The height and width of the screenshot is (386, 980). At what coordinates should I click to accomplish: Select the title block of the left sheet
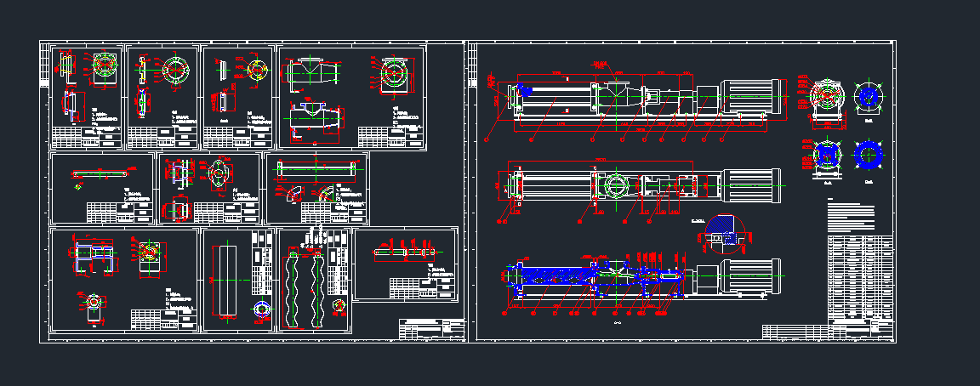click(431, 328)
